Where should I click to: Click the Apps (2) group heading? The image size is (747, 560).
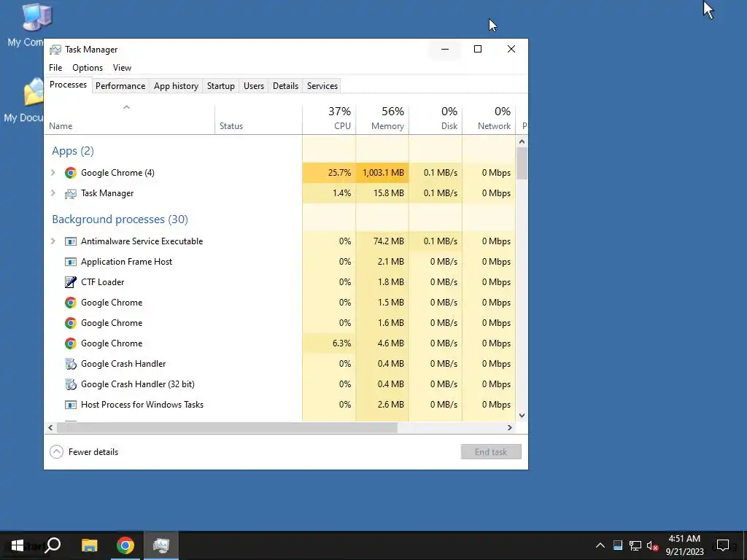(x=73, y=151)
